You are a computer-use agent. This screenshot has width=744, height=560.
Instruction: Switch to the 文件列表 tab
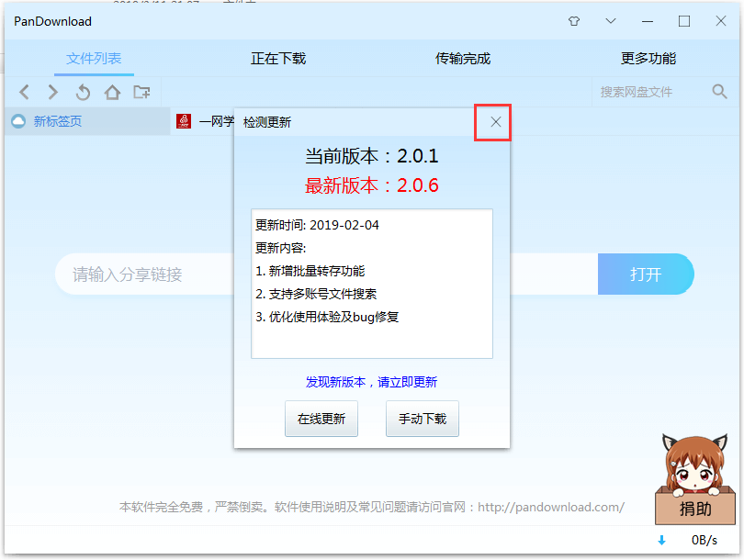[94, 59]
